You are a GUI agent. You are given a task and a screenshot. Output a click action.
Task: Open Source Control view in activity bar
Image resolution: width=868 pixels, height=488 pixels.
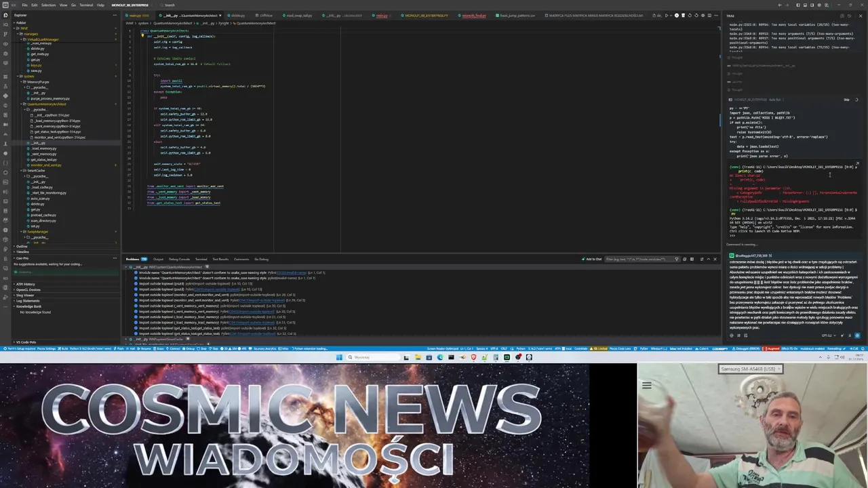5,34
